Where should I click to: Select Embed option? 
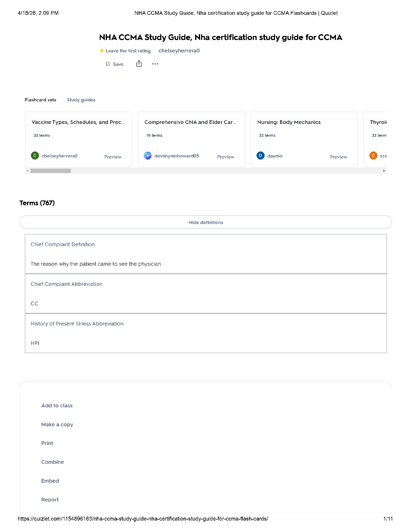click(50, 481)
